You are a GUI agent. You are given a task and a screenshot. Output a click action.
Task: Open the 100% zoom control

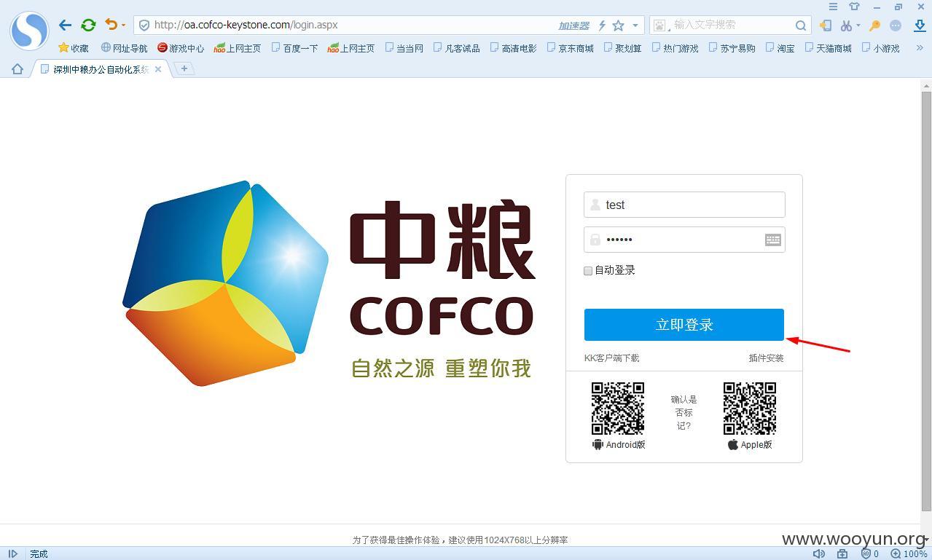[x=909, y=553]
